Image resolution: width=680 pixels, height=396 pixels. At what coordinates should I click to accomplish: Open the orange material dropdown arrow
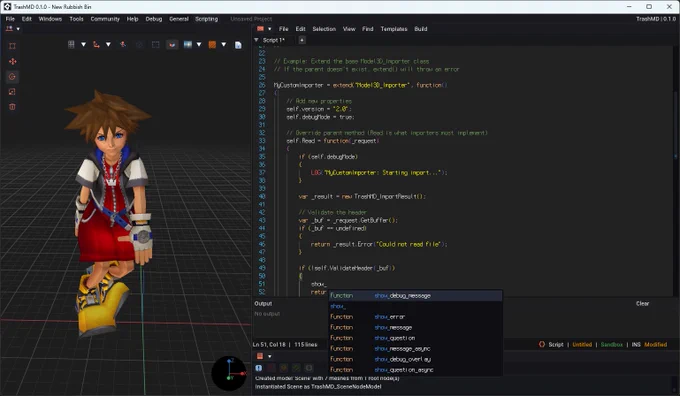(x=224, y=44)
